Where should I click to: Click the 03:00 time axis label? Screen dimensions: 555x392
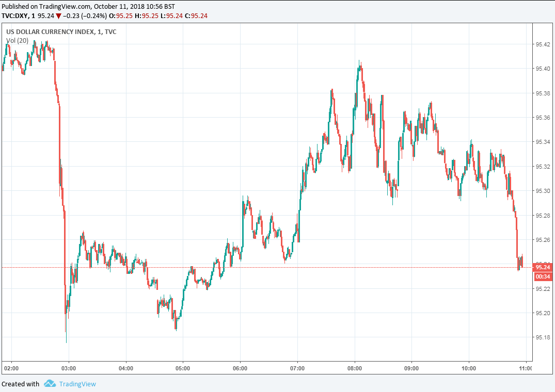(69, 368)
